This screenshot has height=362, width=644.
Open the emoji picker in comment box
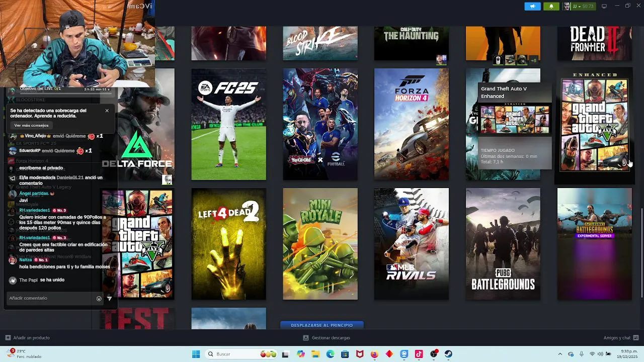[99, 299]
